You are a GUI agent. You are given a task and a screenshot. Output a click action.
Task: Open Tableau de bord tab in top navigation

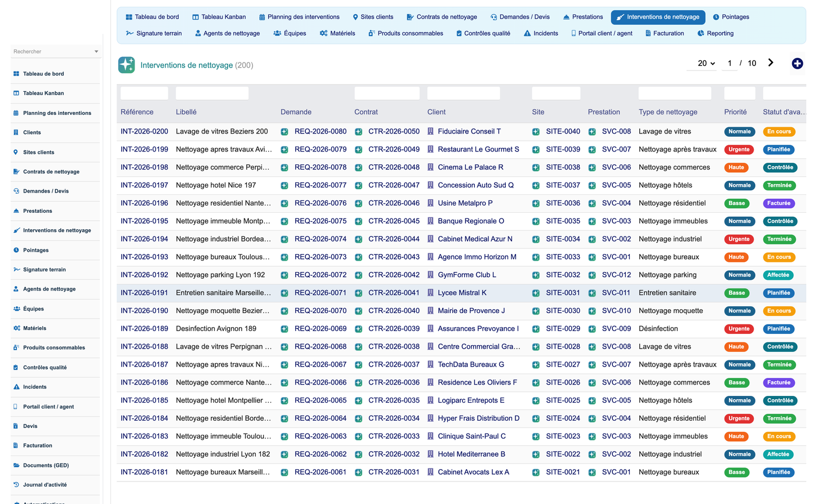pyautogui.click(x=152, y=17)
